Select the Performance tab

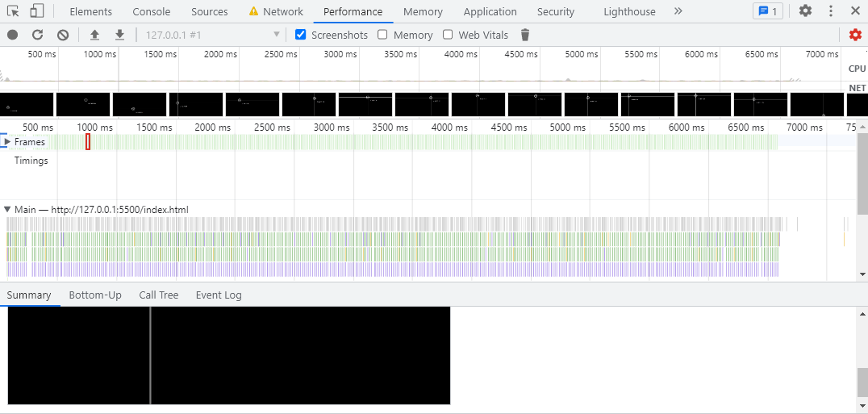(353, 11)
